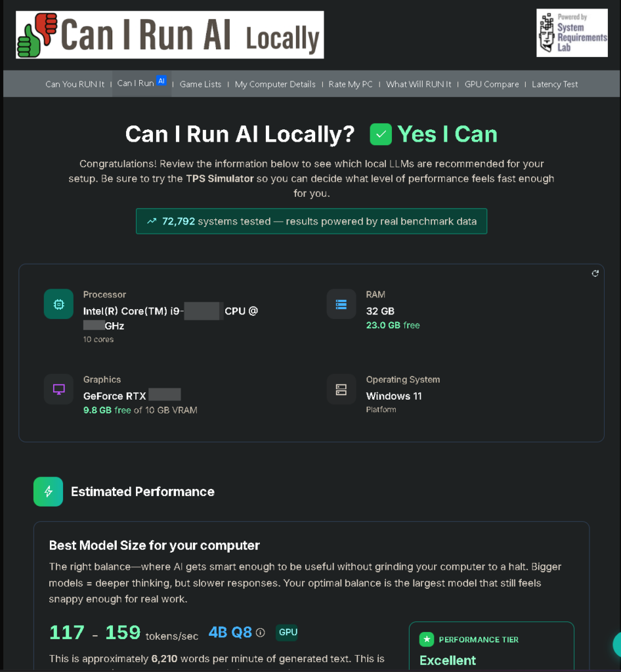621x672 pixels.
Task: Open the Rate My PC page
Action: (351, 84)
